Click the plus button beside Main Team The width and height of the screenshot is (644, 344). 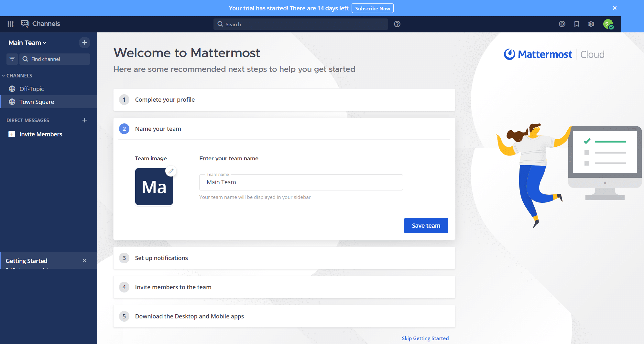(84, 42)
